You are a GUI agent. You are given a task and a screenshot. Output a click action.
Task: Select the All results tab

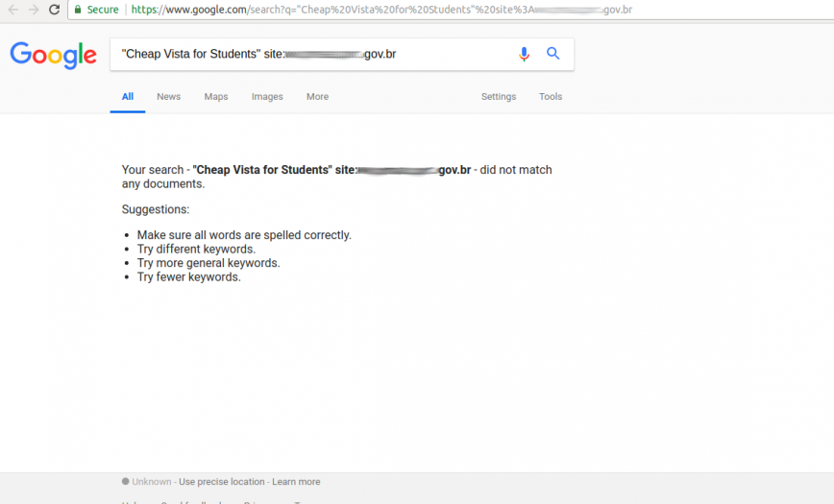click(x=127, y=97)
